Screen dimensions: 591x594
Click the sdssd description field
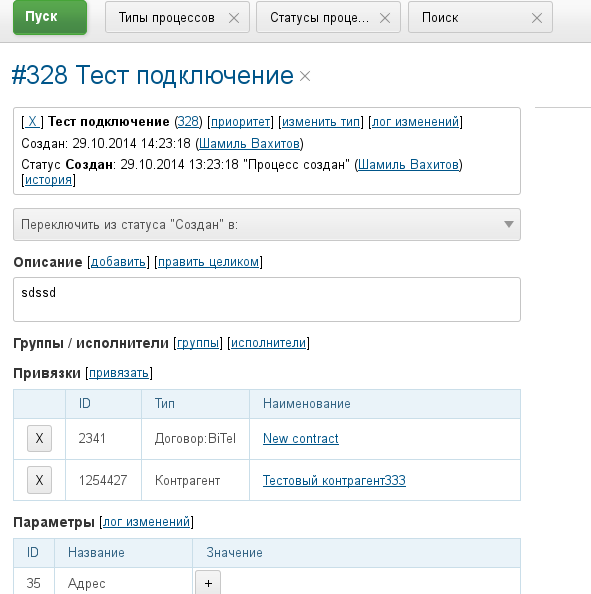[267, 299]
